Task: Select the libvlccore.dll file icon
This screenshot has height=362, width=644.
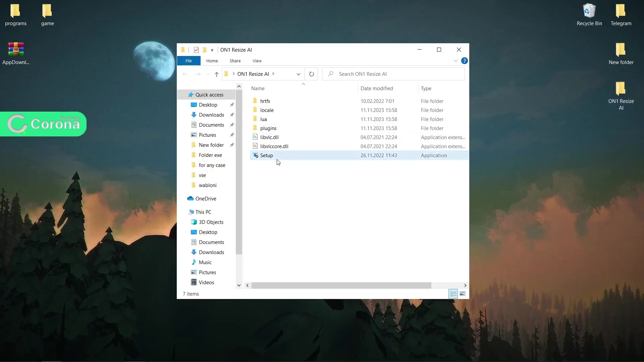Action: coord(255,146)
